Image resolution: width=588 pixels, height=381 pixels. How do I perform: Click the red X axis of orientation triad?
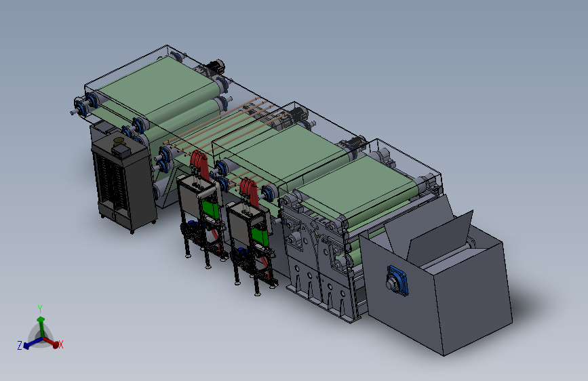point(52,342)
